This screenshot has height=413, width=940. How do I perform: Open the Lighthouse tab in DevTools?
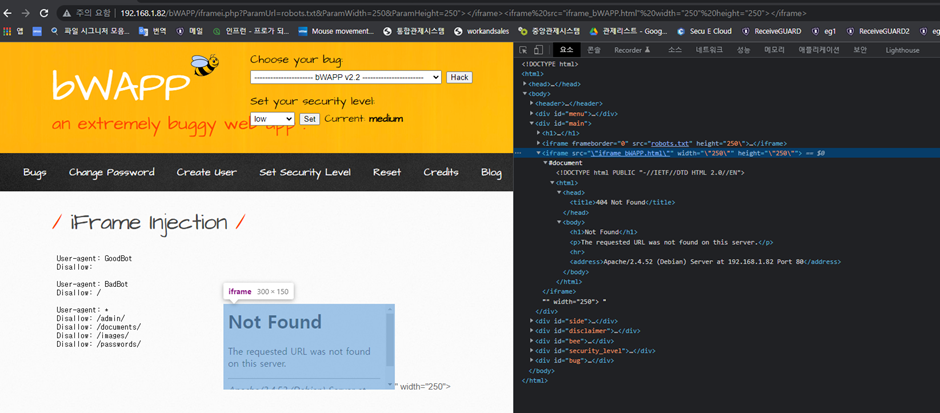pos(902,50)
